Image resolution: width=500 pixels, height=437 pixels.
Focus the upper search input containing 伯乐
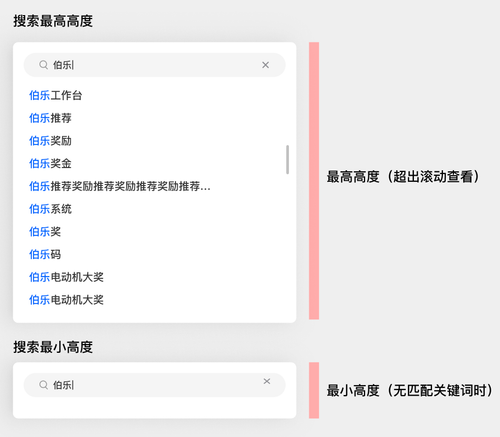154,65
